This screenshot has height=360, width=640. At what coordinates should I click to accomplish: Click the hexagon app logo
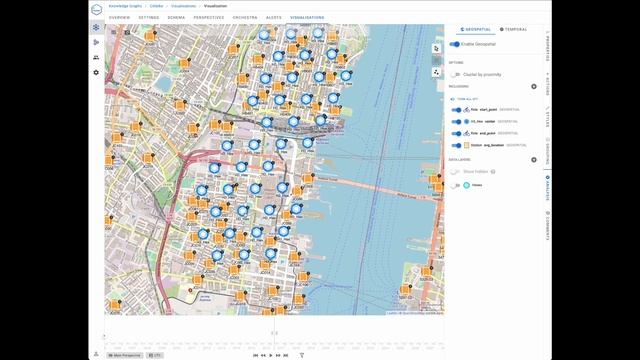96,9
